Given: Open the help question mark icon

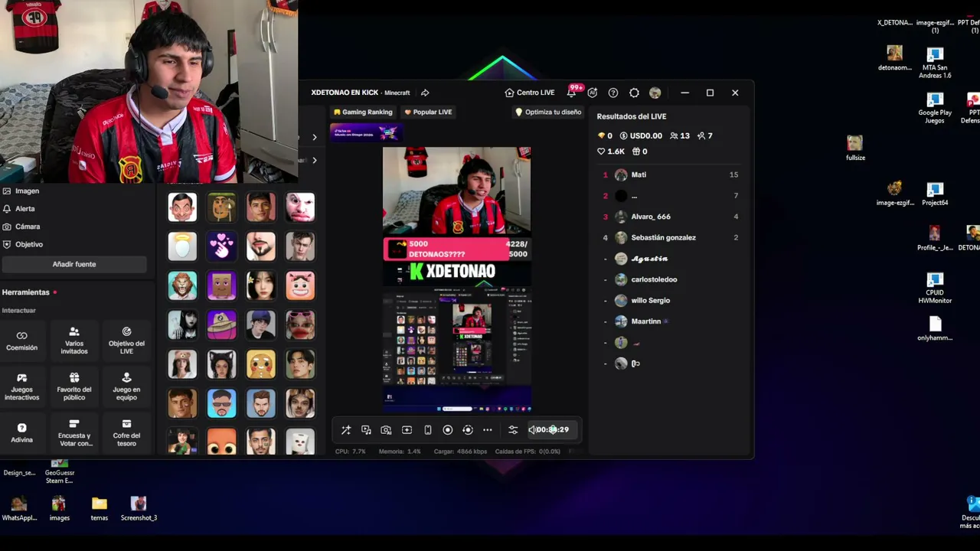Looking at the screenshot, I should (613, 93).
